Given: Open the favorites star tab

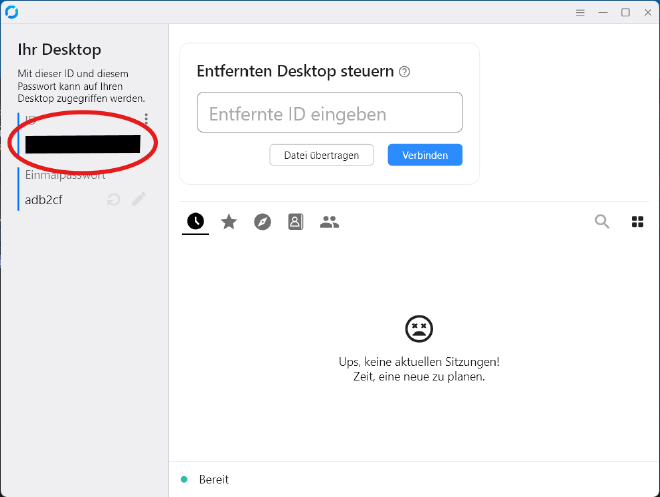Looking at the screenshot, I should (229, 222).
